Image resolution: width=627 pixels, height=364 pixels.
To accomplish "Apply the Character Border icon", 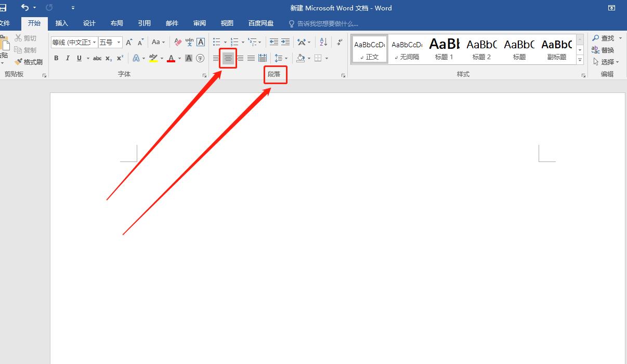I will click(x=201, y=42).
